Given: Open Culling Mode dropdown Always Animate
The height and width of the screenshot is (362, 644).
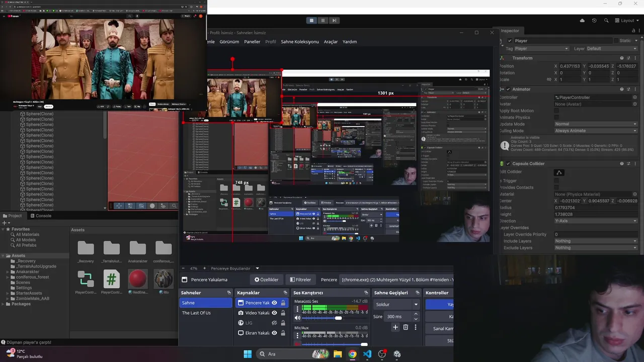Looking at the screenshot, I should tap(596, 131).
